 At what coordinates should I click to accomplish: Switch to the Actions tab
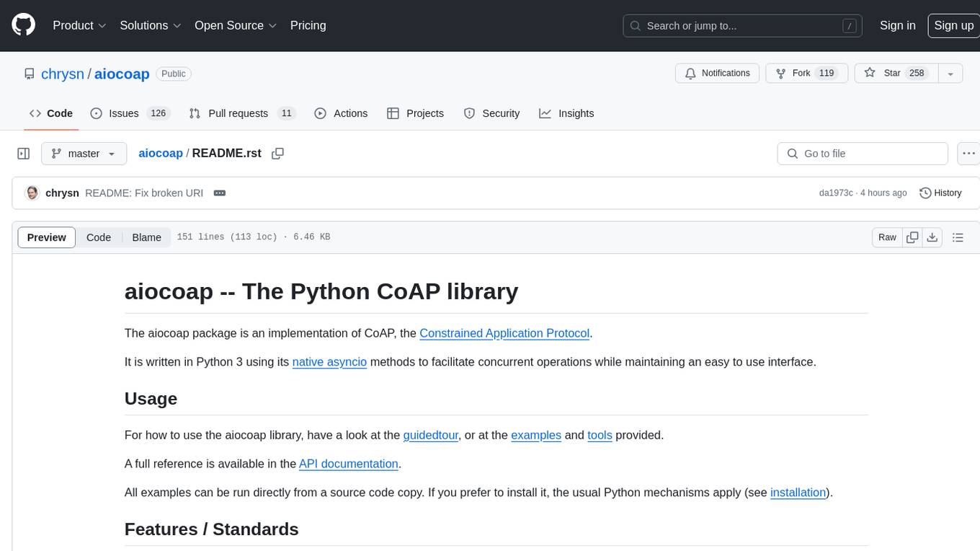click(x=342, y=113)
